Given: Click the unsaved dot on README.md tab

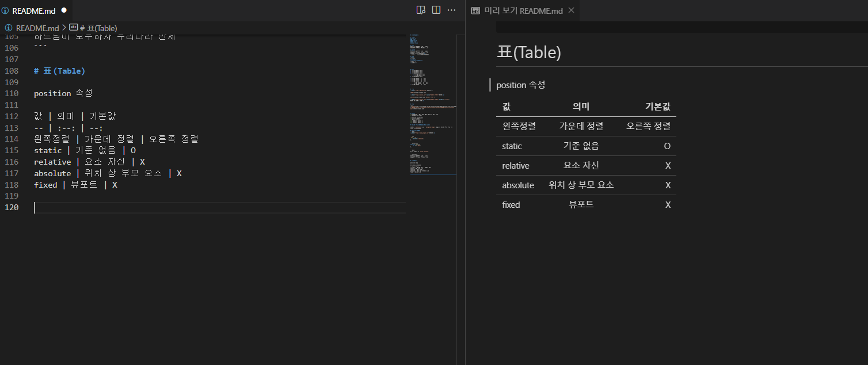Looking at the screenshot, I should (x=64, y=10).
